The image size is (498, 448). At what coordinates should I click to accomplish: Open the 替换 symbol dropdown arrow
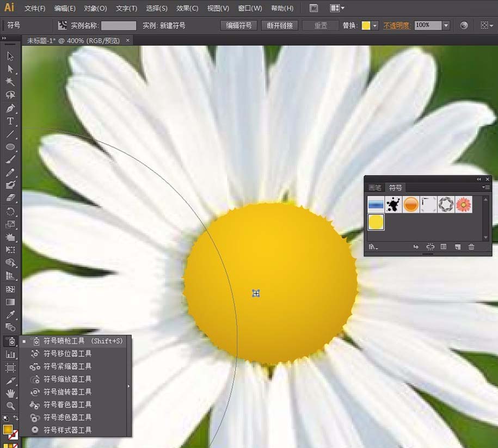(375, 26)
